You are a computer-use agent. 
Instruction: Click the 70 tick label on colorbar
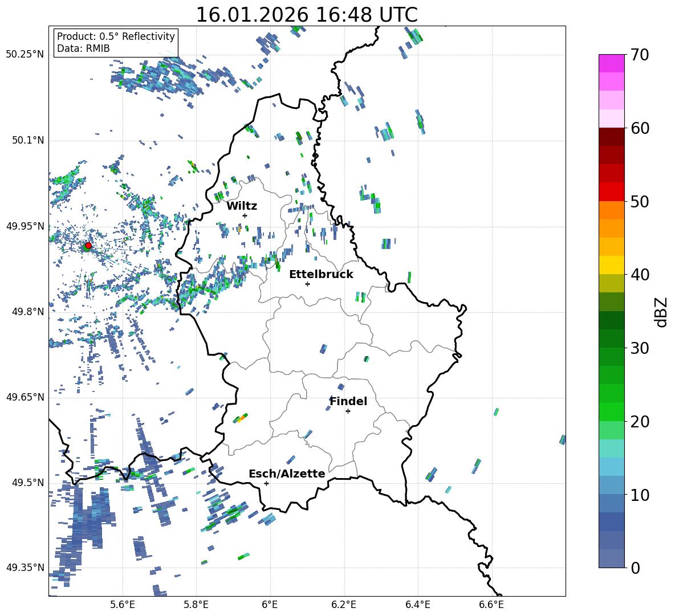[x=639, y=55]
